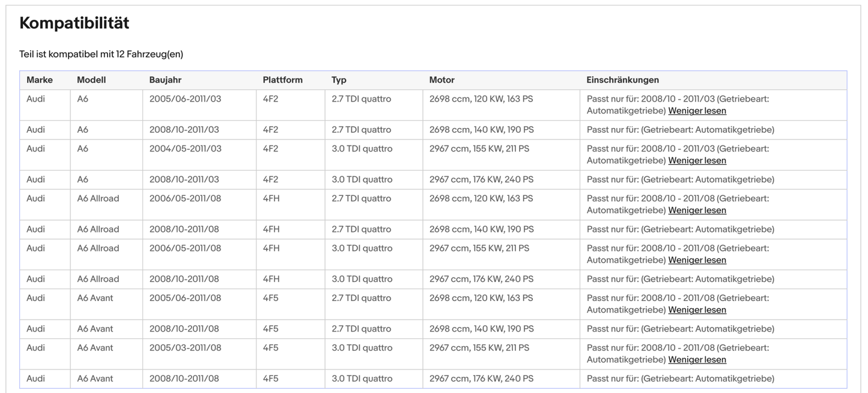Click the Marke column header
The image size is (868, 393).
point(40,80)
